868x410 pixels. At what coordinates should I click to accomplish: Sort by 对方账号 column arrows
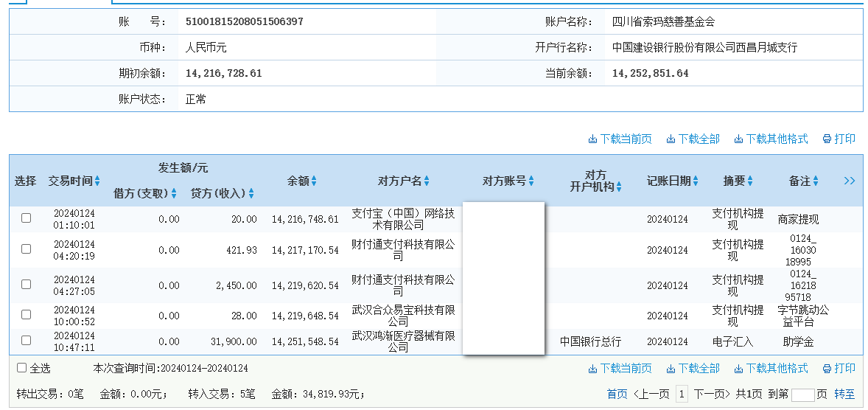pyautogui.click(x=531, y=181)
